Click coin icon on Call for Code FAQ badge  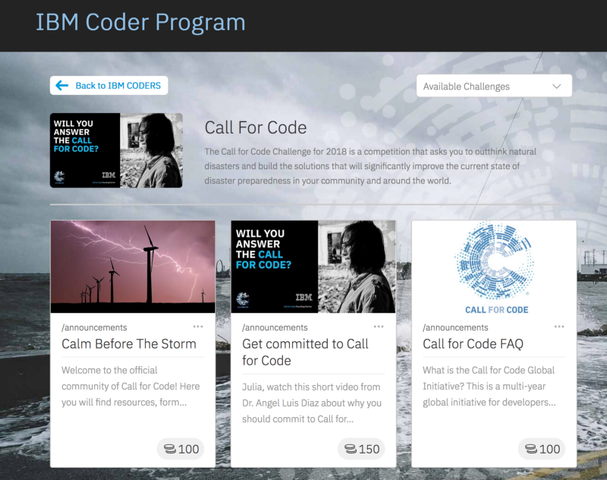pos(531,449)
